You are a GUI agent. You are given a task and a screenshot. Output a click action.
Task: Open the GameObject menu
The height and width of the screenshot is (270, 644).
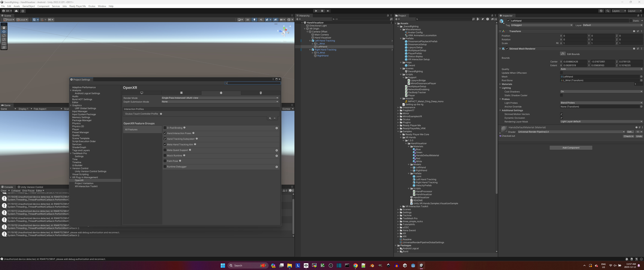point(28,6)
